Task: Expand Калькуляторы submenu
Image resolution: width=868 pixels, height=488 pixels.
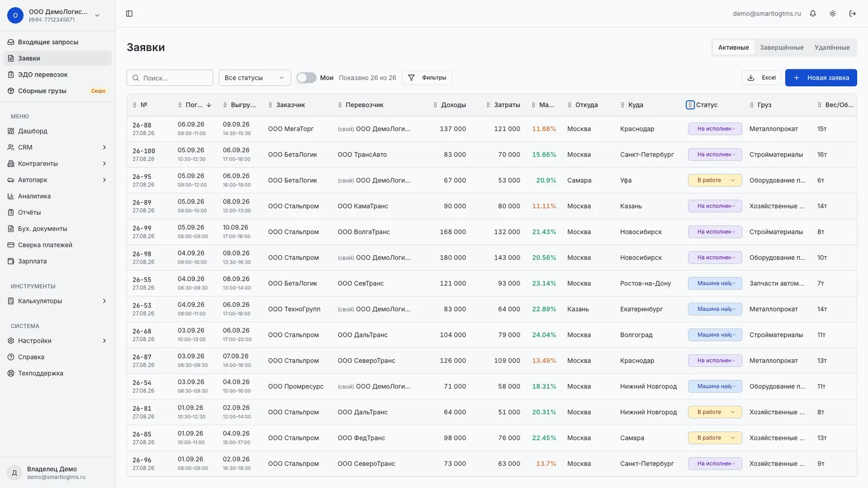Action: tap(104, 301)
